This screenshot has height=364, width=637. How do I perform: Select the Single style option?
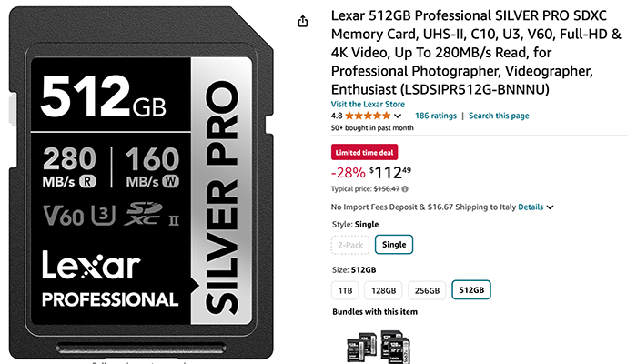pyautogui.click(x=394, y=245)
